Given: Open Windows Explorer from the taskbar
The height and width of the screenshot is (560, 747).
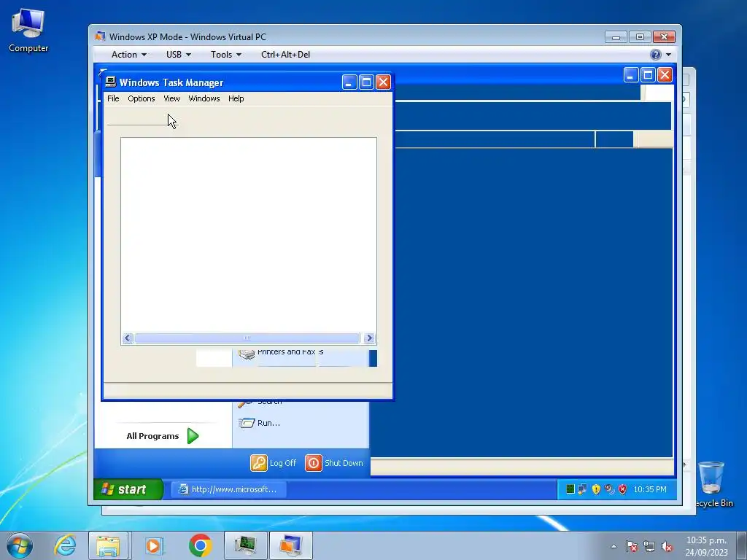Looking at the screenshot, I should click(x=108, y=545).
